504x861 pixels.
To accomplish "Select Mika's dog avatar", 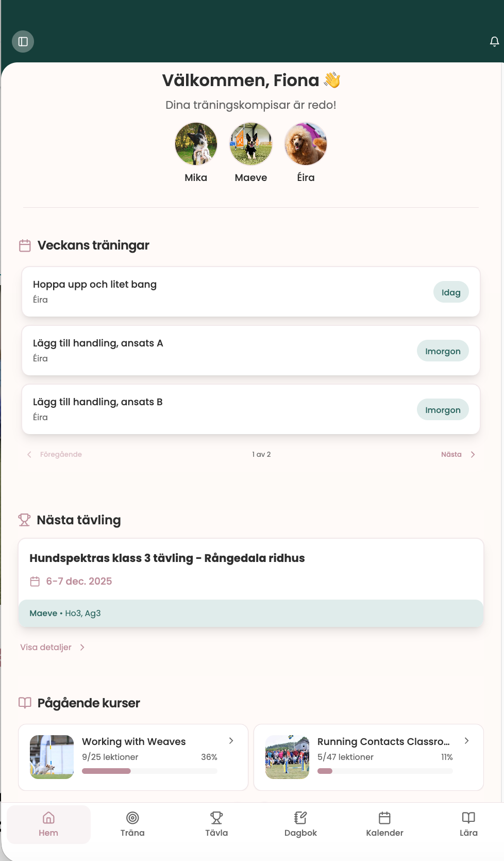I will [x=196, y=144].
